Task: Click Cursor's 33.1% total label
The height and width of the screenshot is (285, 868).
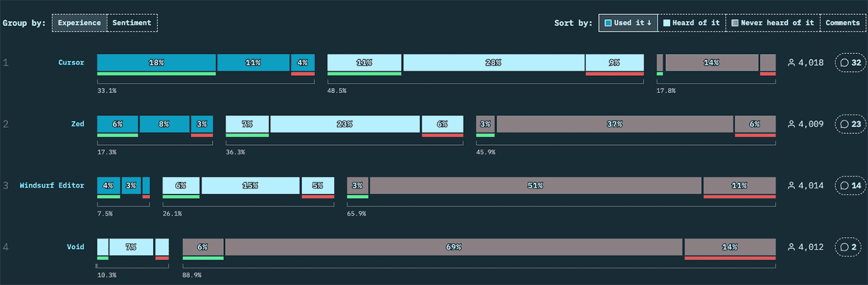Action: pos(107,90)
